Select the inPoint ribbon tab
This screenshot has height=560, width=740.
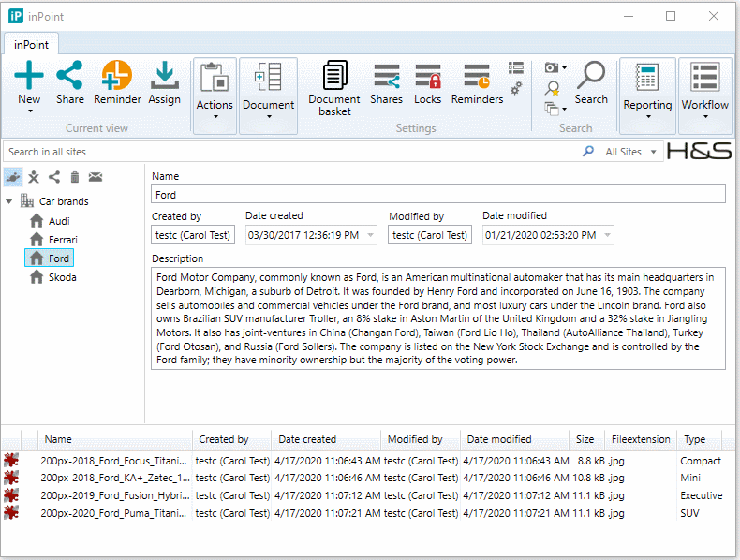[33, 44]
